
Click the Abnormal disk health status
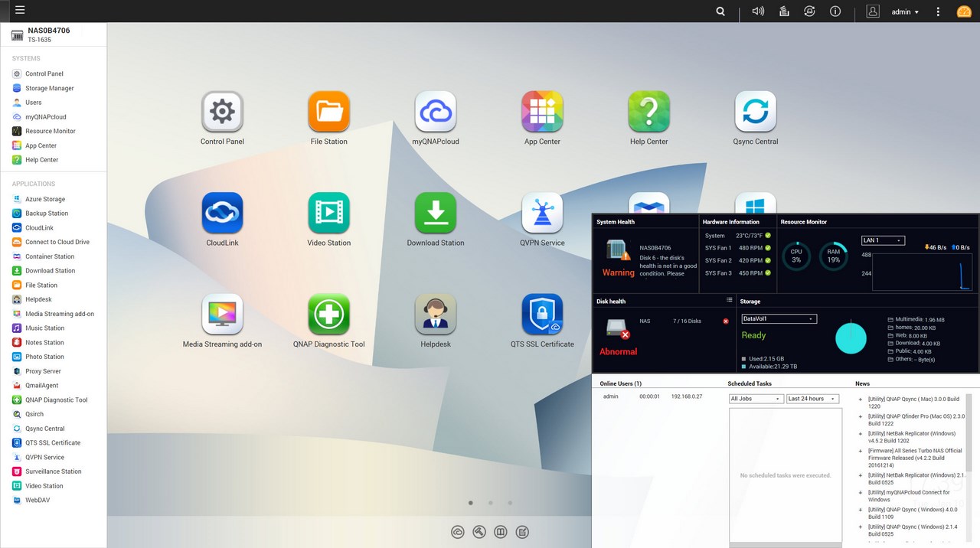(x=618, y=352)
